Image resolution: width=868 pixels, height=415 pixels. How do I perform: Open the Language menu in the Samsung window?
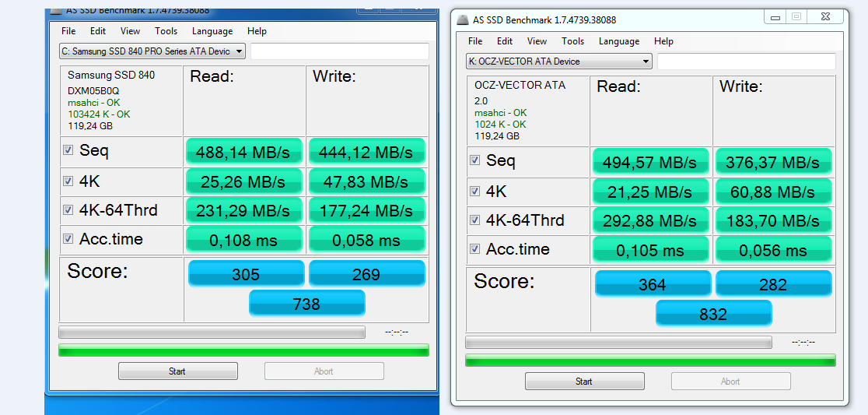tap(212, 31)
